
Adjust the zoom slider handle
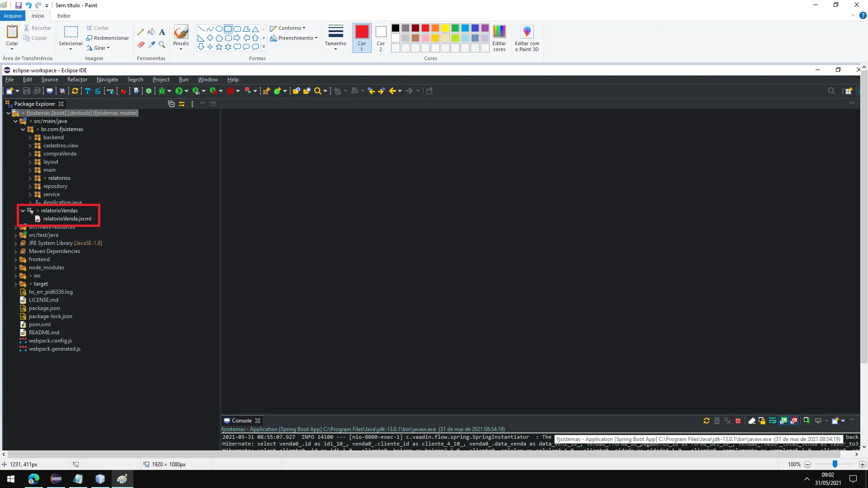click(x=835, y=465)
